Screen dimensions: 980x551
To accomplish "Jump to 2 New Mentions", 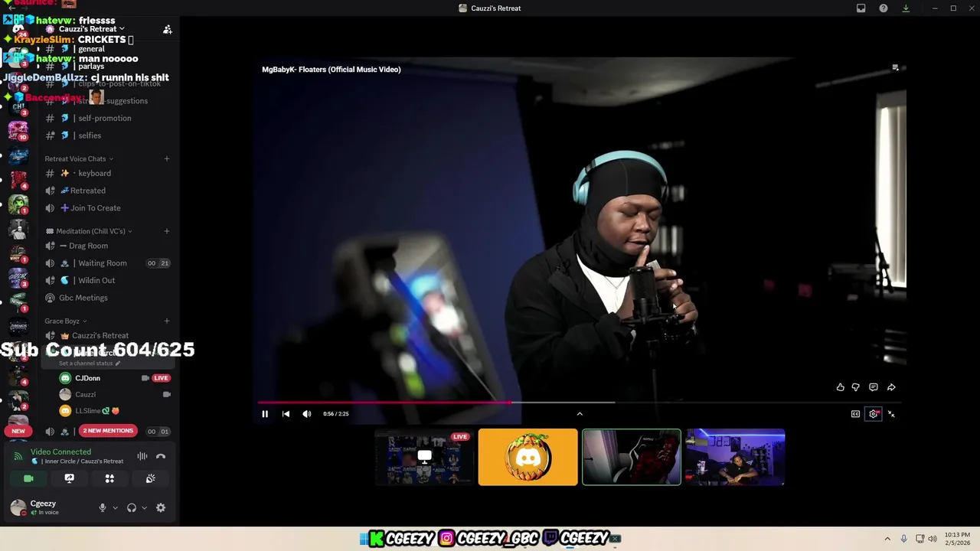I will tap(108, 431).
